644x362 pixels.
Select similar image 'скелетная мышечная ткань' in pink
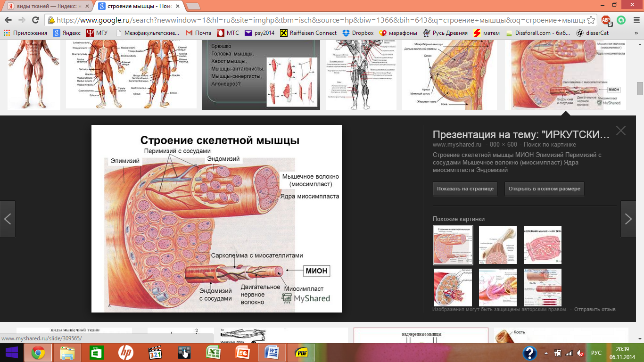(543, 245)
